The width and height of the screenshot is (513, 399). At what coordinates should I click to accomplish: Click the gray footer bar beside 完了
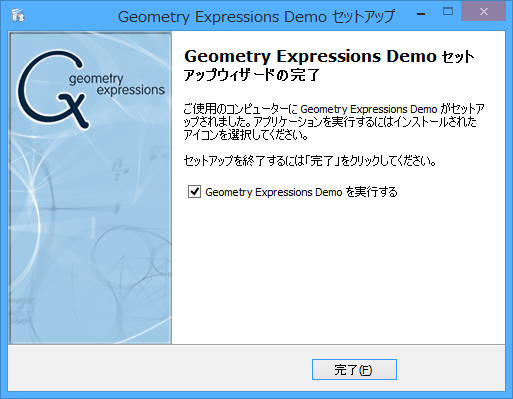[160, 368]
